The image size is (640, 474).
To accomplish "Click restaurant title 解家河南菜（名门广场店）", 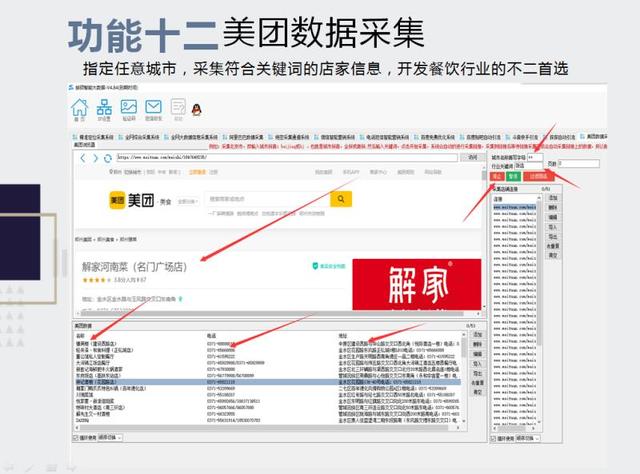I will coord(134,267).
